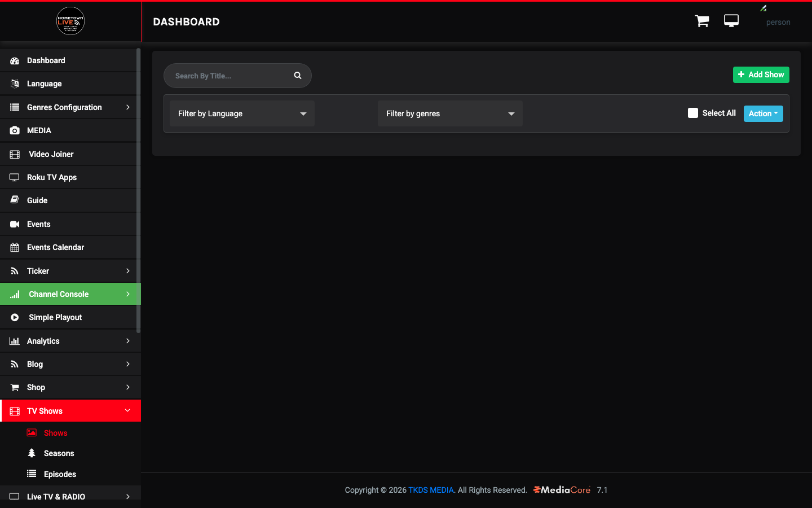Click the Language translate icon
Screen dimensions: 812x508
click(15, 84)
